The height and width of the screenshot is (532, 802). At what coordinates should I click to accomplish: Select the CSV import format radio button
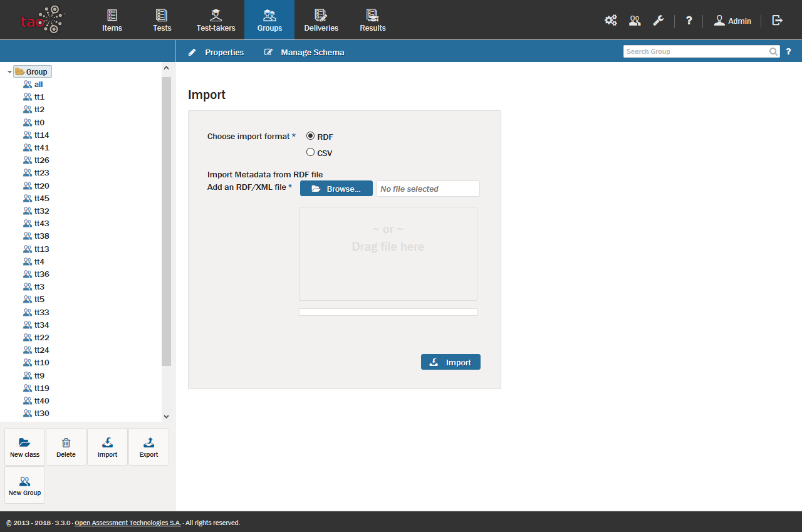click(x=310, y=152)
